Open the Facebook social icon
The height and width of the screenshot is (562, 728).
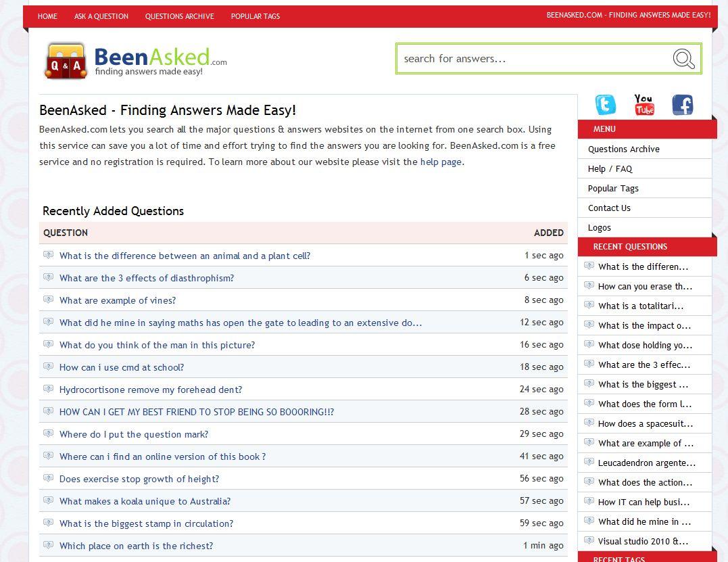coord(683,105)
